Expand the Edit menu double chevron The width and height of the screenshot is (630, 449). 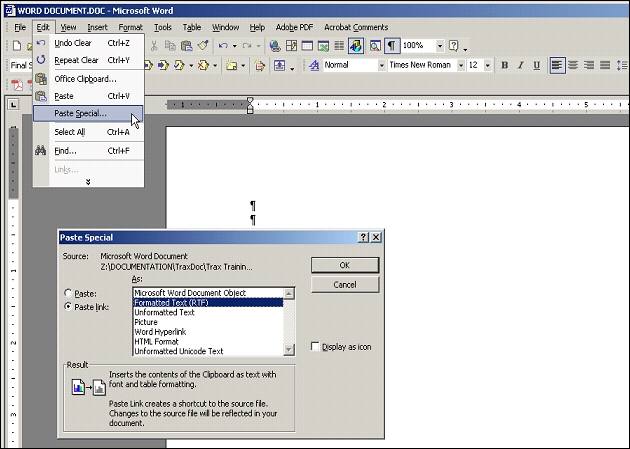tap(88, 182)
